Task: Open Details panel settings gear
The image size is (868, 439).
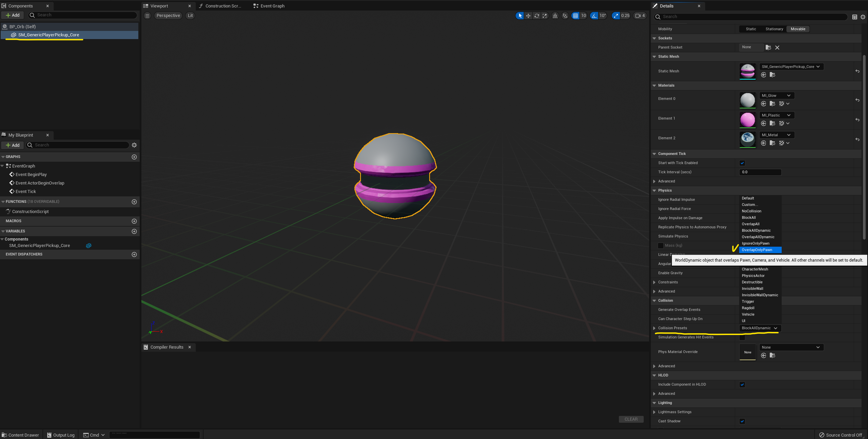Action: (x=863, y=17)
